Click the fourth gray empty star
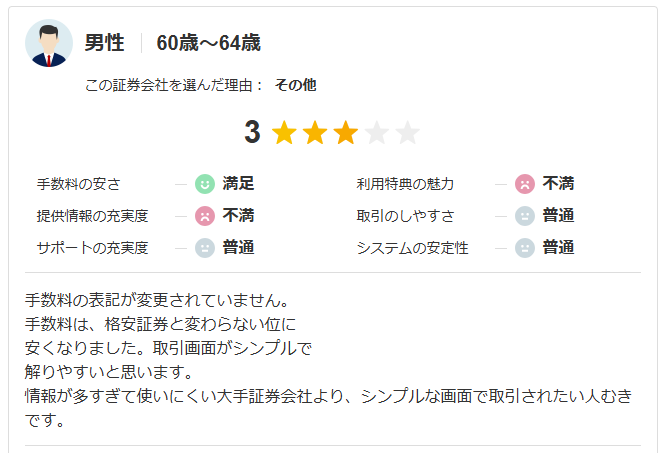This screenshot has width=668, height=453. pyautogui.click(x=377, y=133)
